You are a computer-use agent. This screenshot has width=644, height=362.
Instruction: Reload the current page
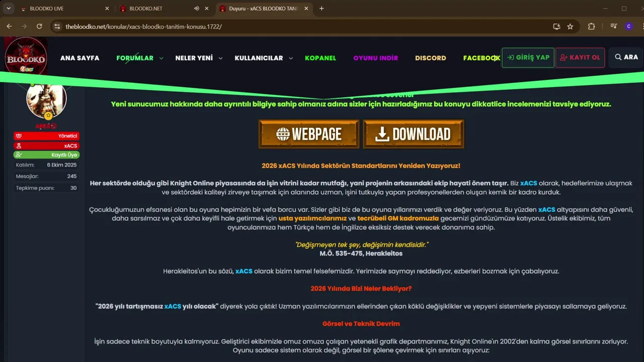[x=39, y=26]
